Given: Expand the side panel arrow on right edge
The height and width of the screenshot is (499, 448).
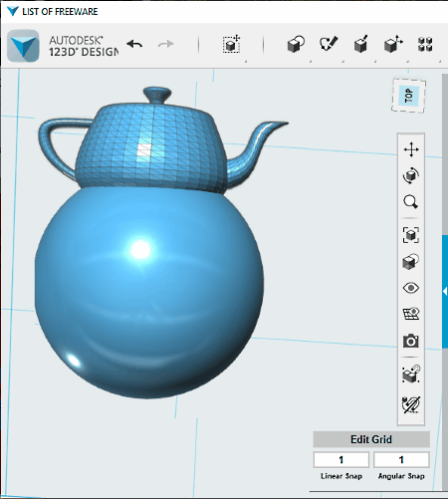Looking at the screenshot, I should 445,291.
